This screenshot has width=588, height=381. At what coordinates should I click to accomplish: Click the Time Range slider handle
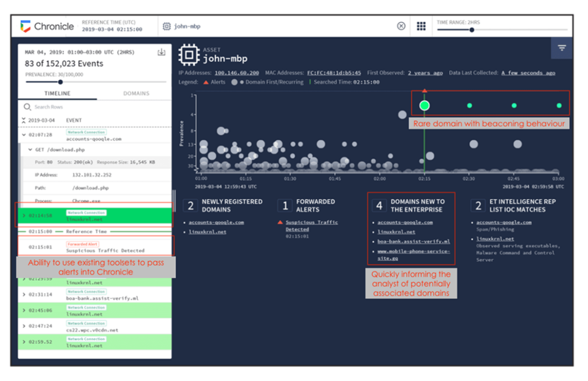point(472,30)
